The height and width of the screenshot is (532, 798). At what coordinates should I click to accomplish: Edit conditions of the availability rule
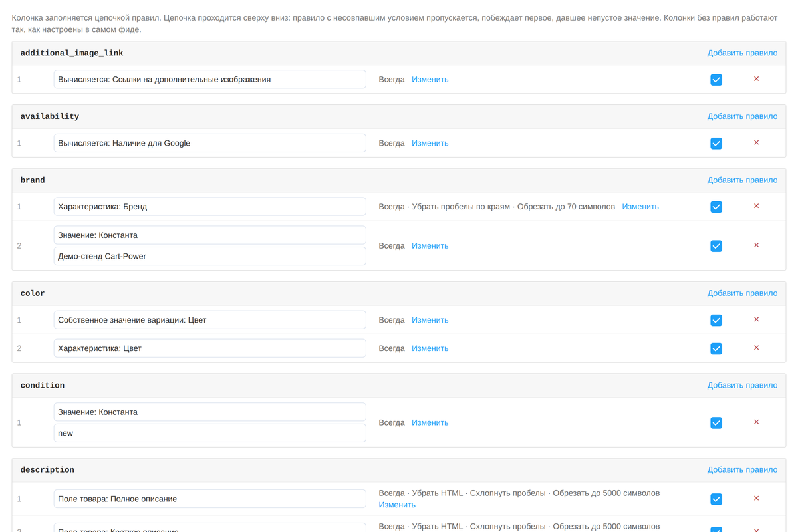click(430, 143)
